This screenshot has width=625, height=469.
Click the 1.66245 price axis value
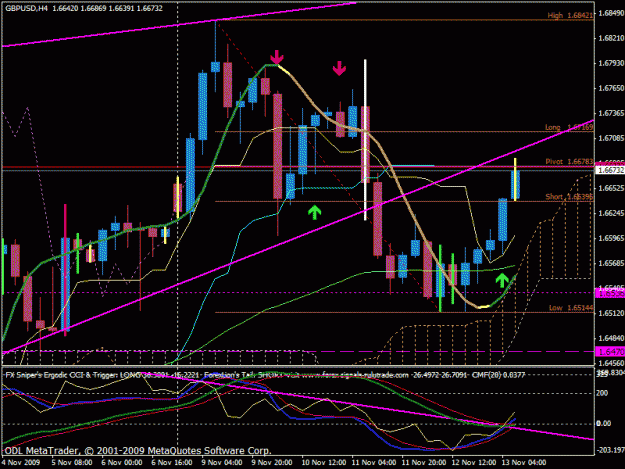(x=611, y=213)
